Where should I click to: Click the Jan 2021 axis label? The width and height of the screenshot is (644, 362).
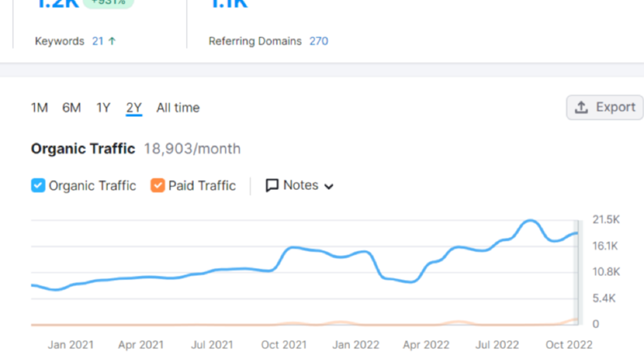pyautogui.click(x=71, y=345)
